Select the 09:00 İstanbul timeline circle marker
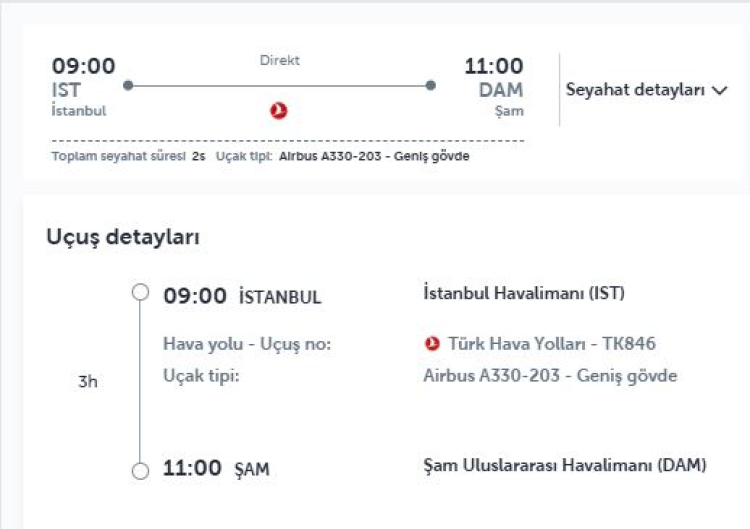The image size is (750, 529). pos(140,293)
